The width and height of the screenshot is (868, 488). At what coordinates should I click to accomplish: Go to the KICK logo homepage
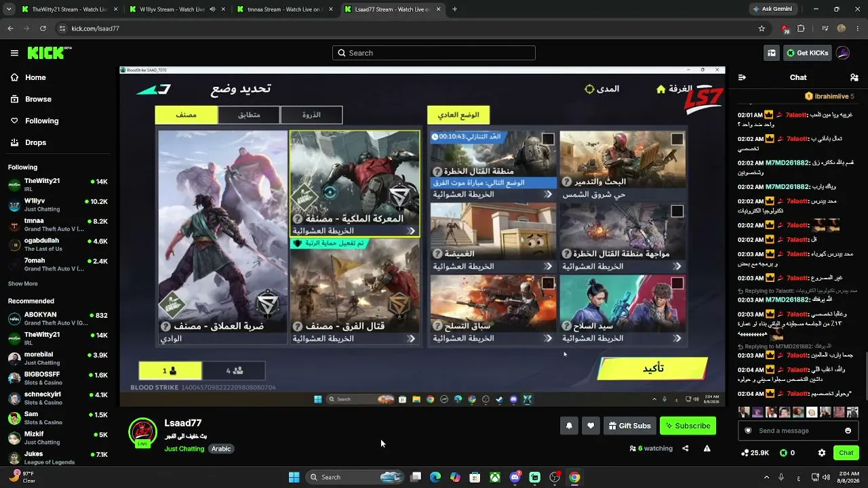49,53
